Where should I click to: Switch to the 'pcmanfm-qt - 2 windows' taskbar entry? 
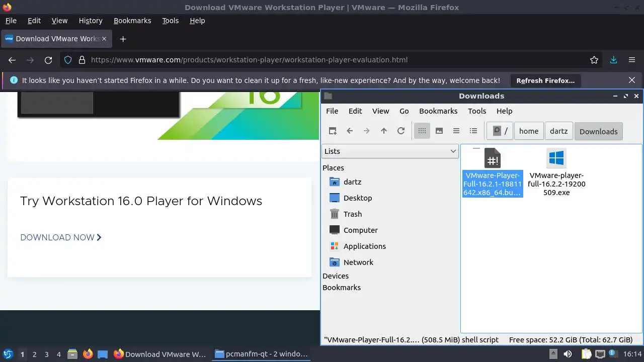coord(261,354)
